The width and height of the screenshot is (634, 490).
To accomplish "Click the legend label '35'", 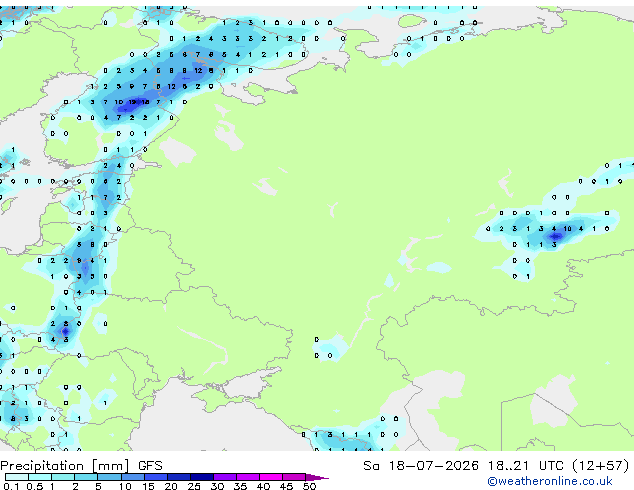I will click(x=240, y=486).
